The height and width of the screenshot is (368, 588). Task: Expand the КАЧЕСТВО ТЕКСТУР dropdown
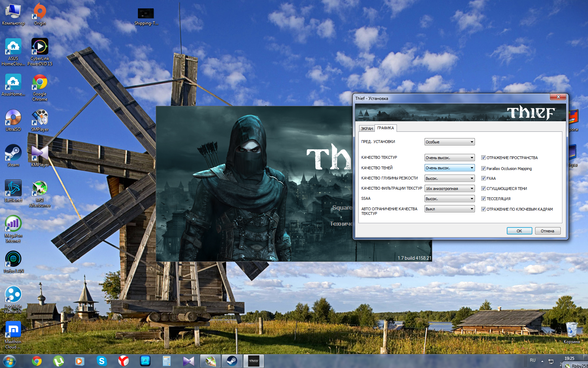coord(449,158)
